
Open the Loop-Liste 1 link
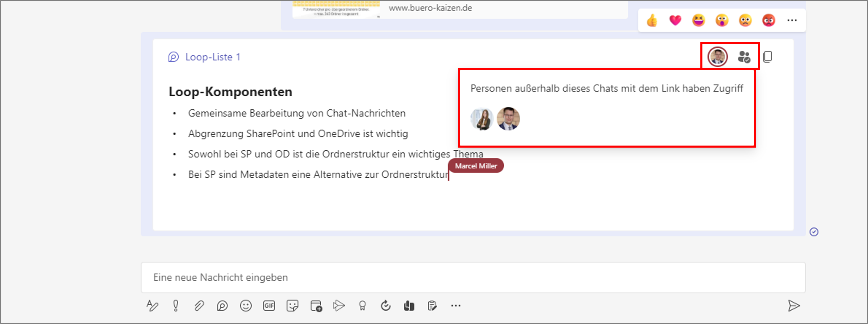coord(213,57)
